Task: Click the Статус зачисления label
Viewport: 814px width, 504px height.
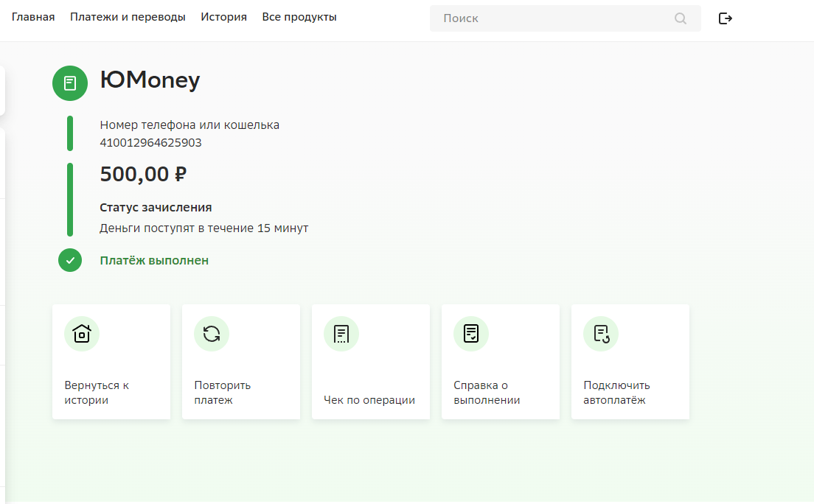Action: 156,208
